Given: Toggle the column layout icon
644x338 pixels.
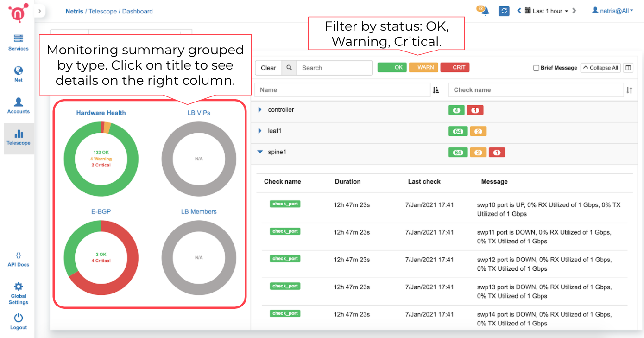Looking at the screenshot, I should 628,68.
